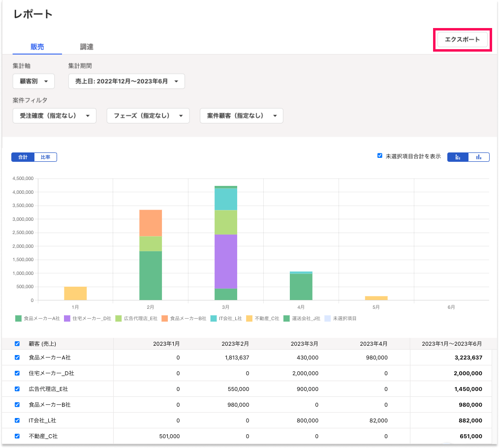Uncheck the IT会社_L社 row checkbox
This screenshot has width=499, height=448.
coord(17,420)
